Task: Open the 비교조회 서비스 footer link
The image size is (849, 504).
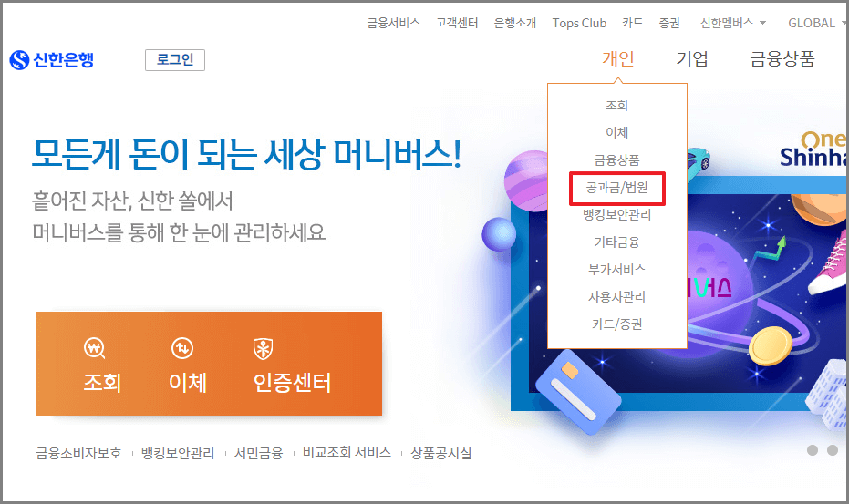Action: point(347,453)
